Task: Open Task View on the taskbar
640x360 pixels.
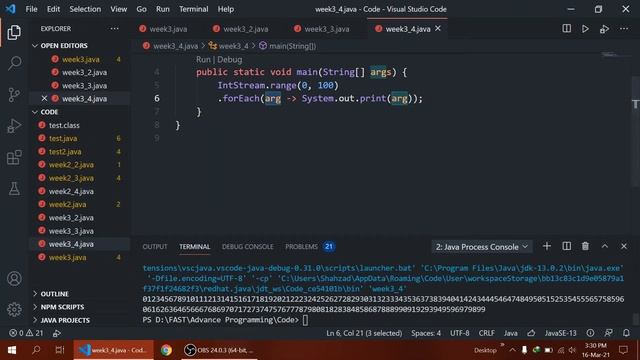Action: pos(60,350)
